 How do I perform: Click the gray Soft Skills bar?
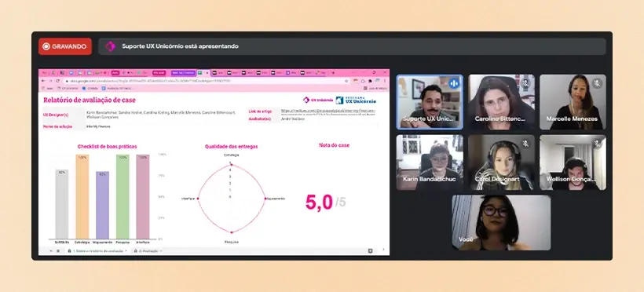[62, 204]
